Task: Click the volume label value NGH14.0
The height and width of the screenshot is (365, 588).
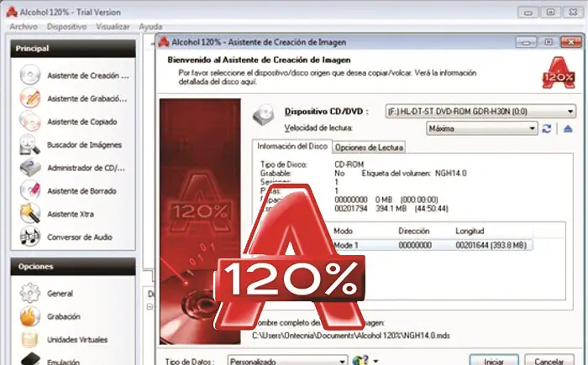Action: point(451,173)
